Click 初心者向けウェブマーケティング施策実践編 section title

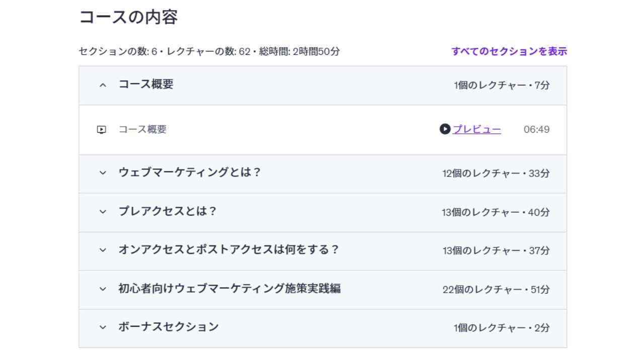click(229, 289)
